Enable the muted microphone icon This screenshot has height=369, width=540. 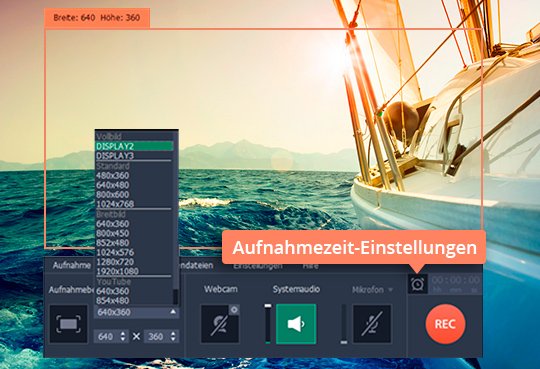(372, 324)
